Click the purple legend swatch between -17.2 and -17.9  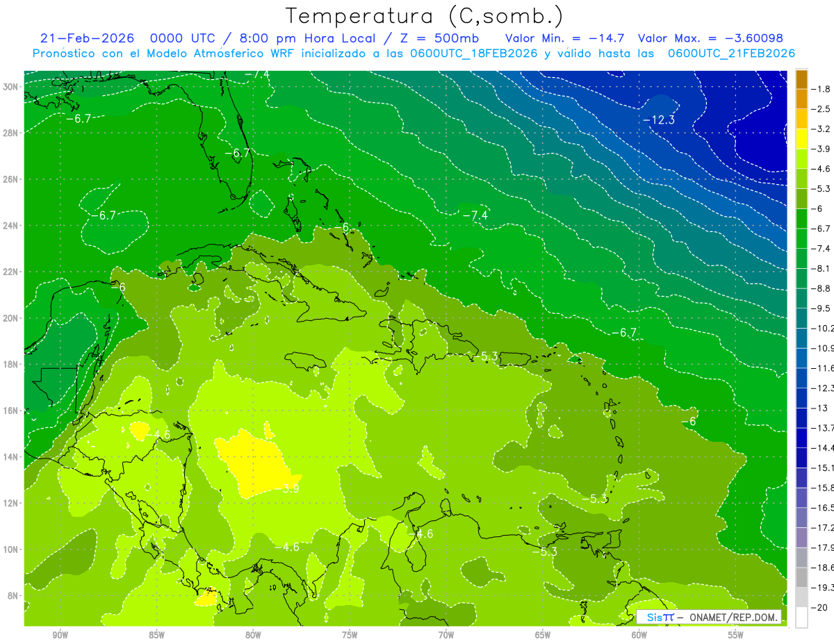[x=801, y=536]
